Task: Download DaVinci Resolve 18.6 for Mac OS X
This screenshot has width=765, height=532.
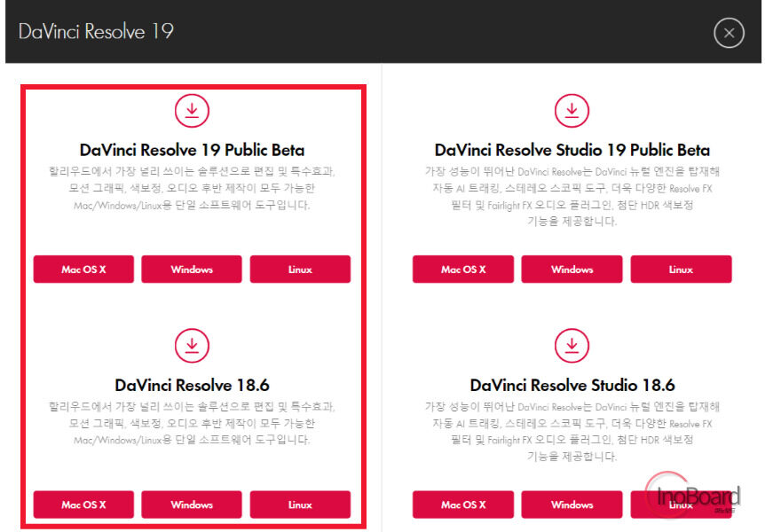Action: [83, 505]
